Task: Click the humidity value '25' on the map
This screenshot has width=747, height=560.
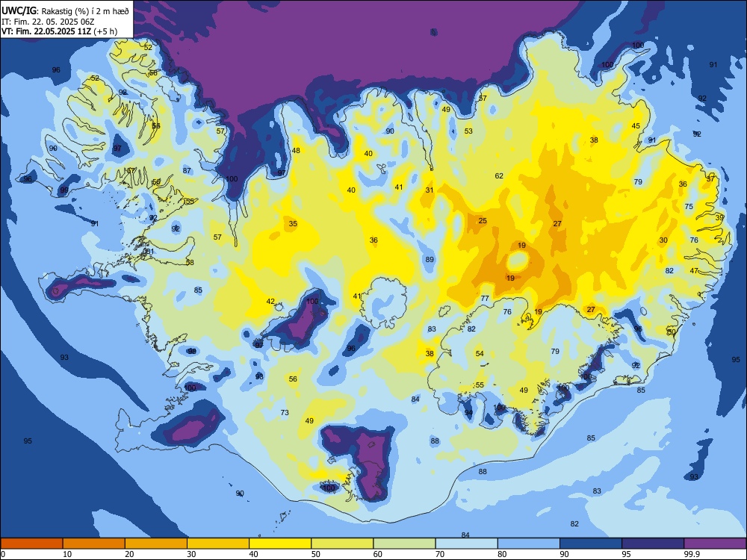Action: point(483,220)
